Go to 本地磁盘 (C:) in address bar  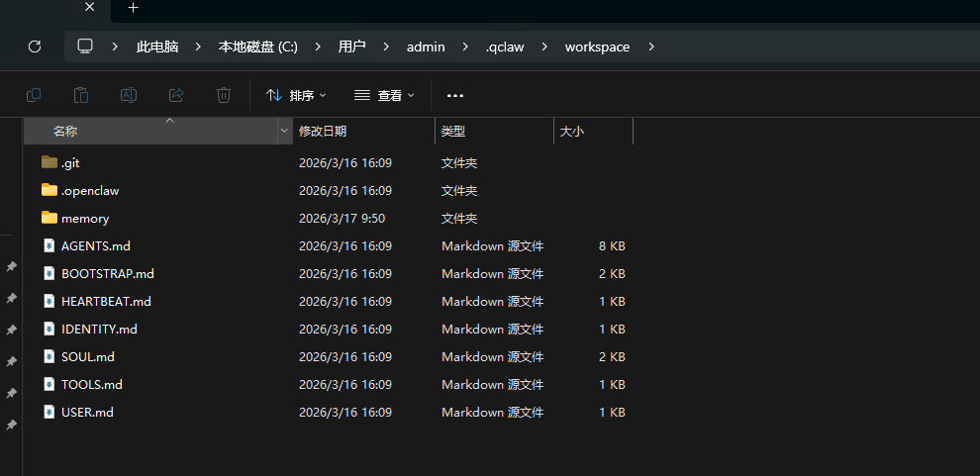coord(258,47)
